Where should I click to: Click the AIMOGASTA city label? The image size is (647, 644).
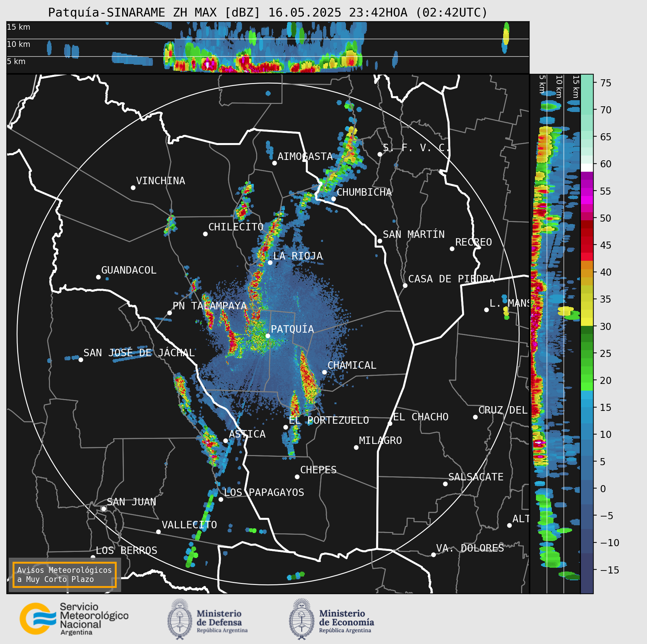click(x=305, y=156)
